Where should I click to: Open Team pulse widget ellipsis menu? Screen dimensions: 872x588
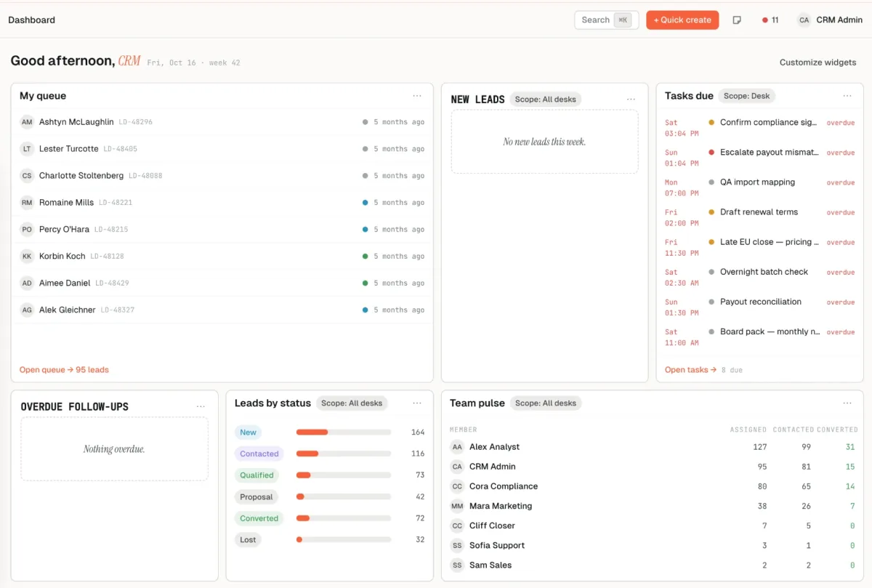[847, 403]
